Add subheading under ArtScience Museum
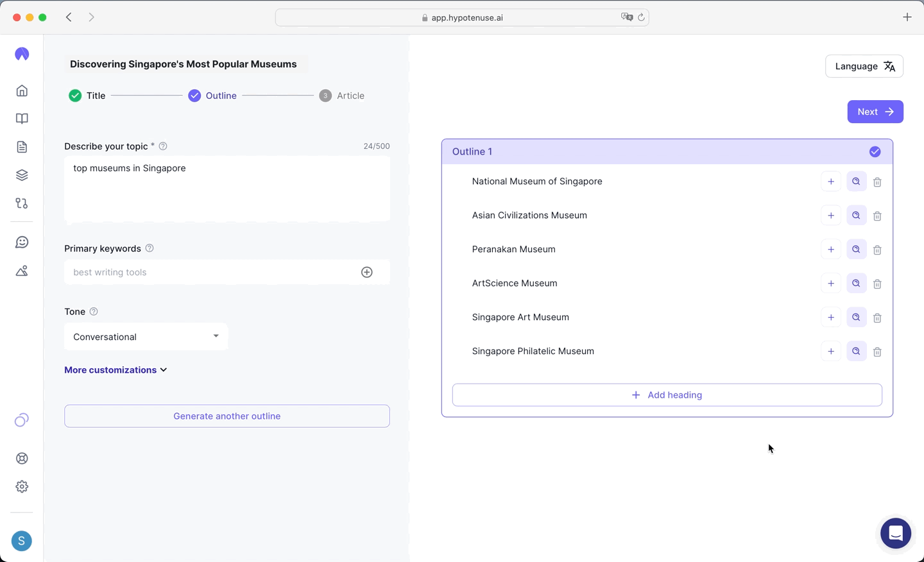The image size is (924, 562). coord(831,284)
